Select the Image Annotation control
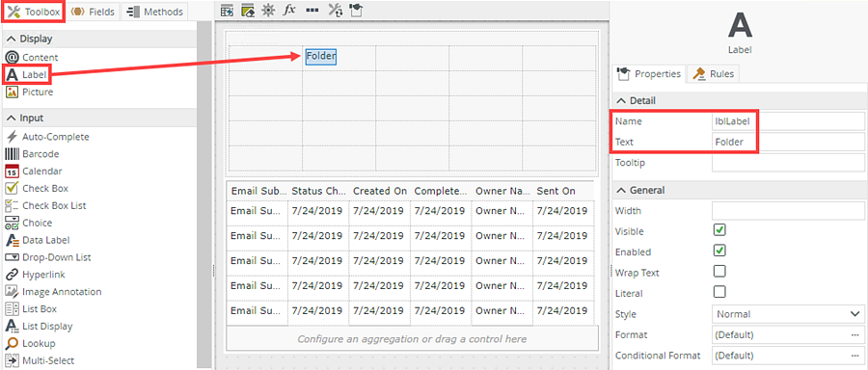868x370 pixels. click(x=53, y=291)
